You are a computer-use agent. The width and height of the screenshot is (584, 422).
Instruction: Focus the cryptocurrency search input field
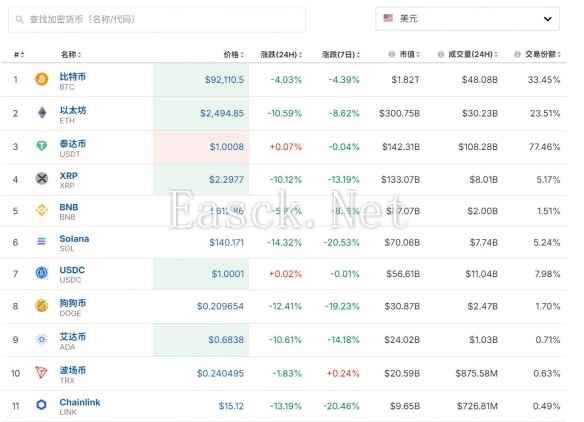point(157,19)
